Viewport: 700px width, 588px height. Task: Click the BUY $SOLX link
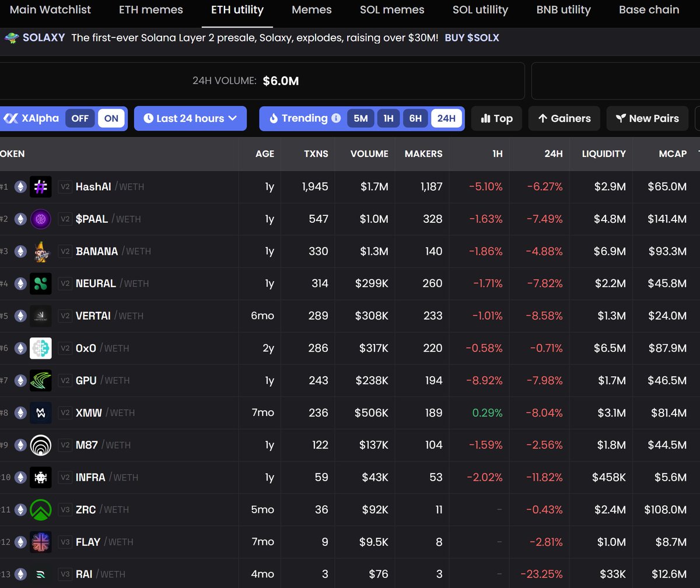(x=472, y=38)
